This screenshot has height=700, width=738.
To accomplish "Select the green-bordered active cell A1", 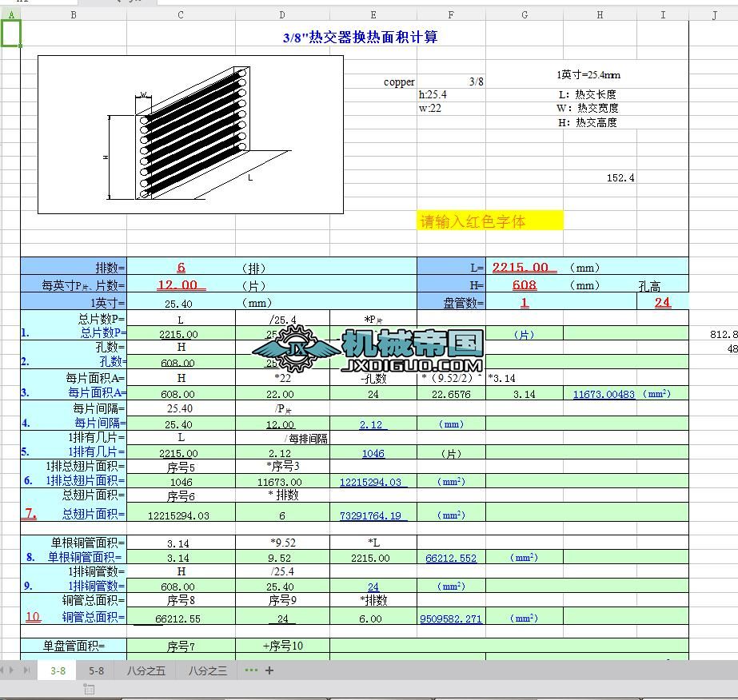I will click(x=11, y=33).
